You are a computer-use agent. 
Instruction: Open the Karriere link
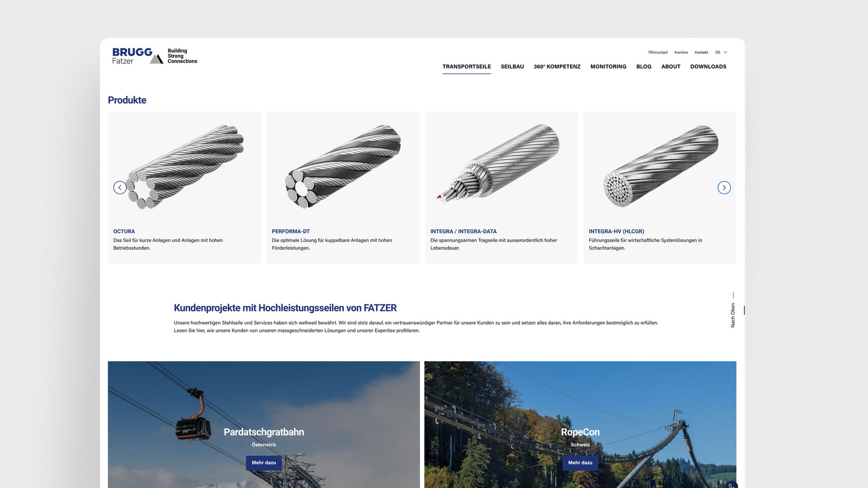click(681, 52)
